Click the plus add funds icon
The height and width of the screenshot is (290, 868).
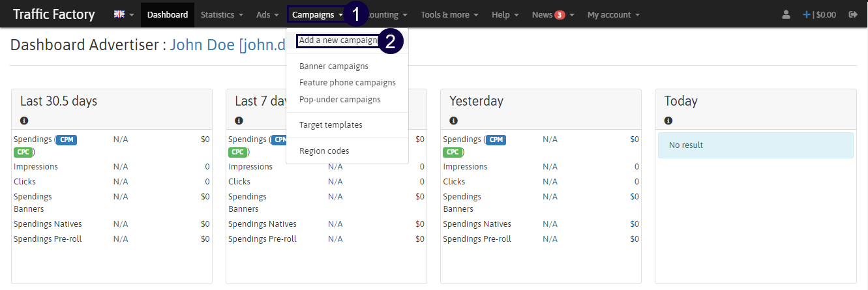pos(807,14)
